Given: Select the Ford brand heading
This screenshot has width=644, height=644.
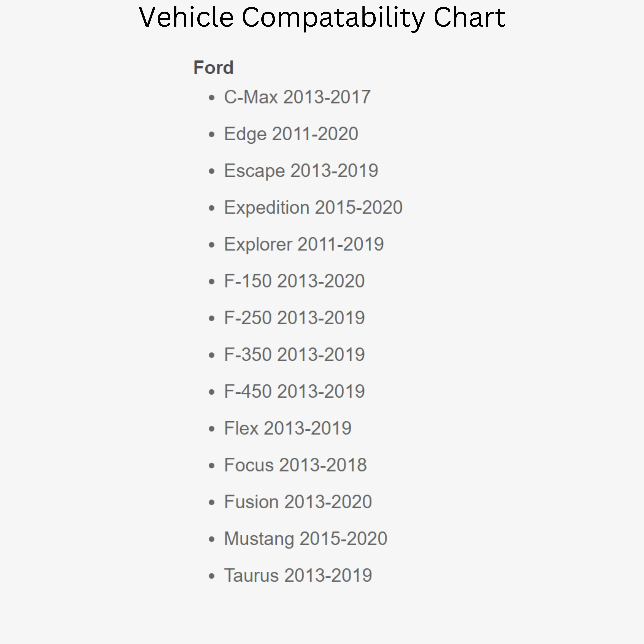Looking at the screenshot, I should 213,68.
